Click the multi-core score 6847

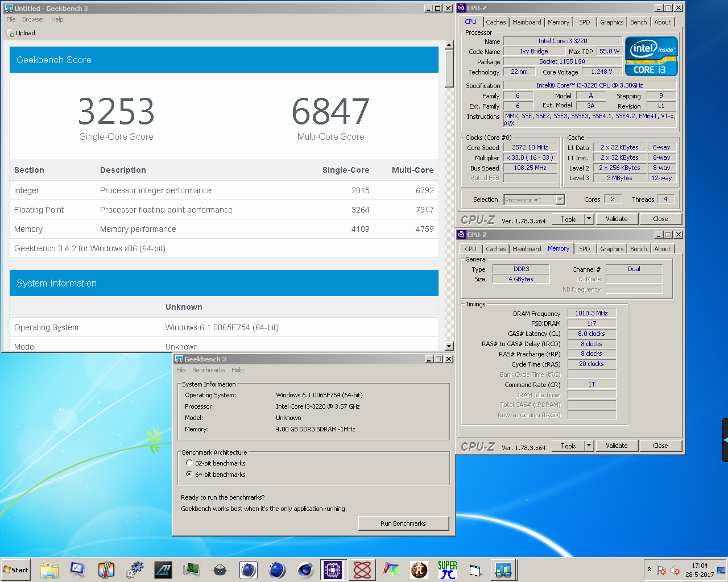[x=330, y=111]
